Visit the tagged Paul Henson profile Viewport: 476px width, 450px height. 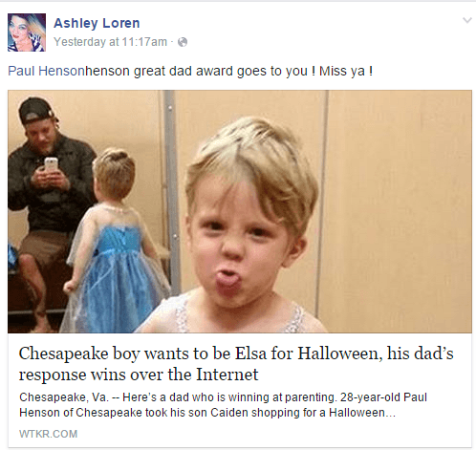click(x=47, y=71)
